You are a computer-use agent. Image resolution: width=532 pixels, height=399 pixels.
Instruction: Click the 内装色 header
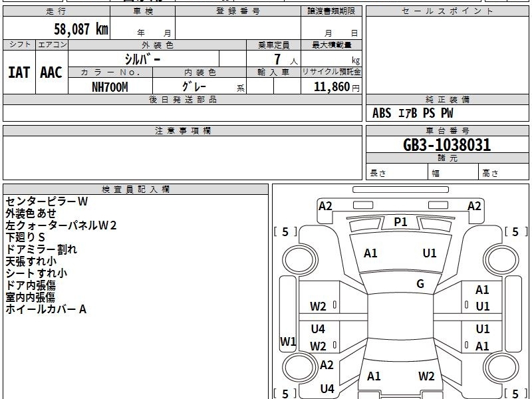(200, 72)
